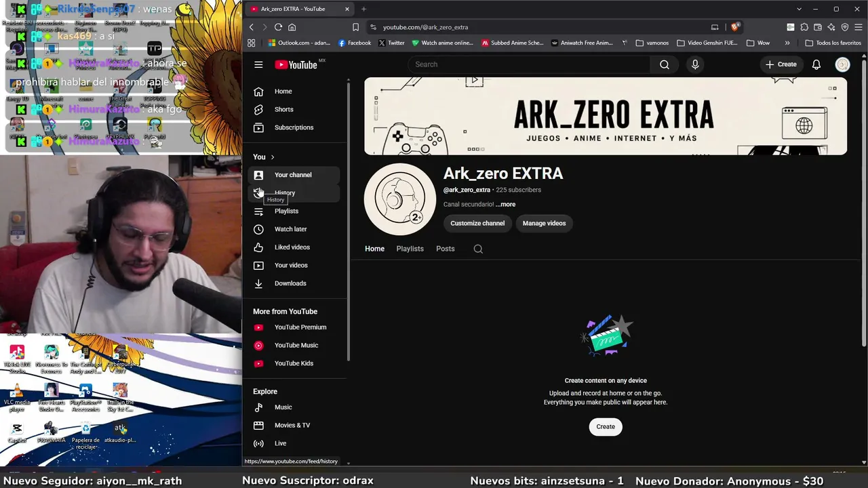Image resolution: width=868 pixels, height=488 pixels.
Task: Select the PRAGMATA desktop shortcut
Action: click(x=51, y=432)
